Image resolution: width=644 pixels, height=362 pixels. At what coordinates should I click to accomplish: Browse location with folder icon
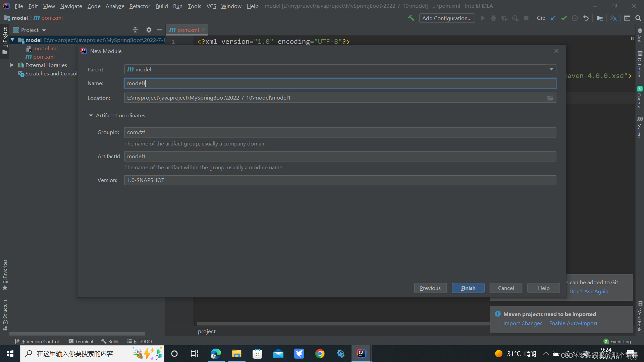coord(550,98)
